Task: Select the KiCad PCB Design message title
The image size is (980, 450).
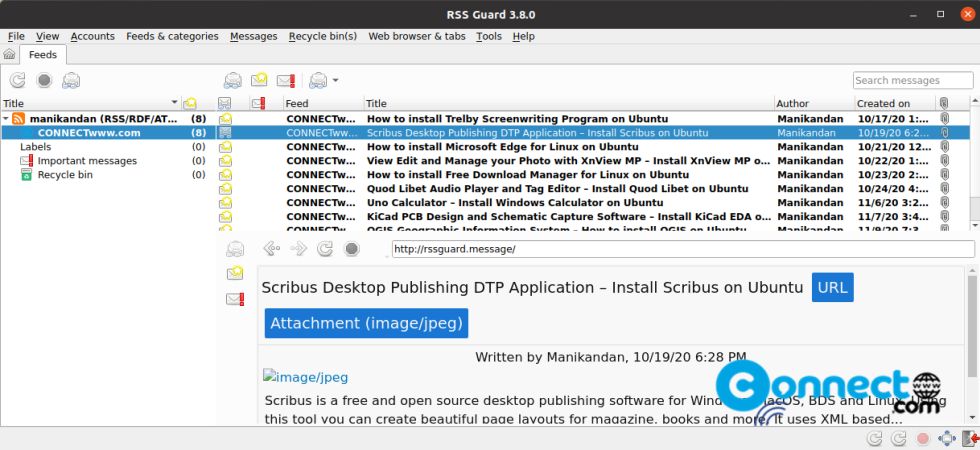Action: click(x=569, y=216)
